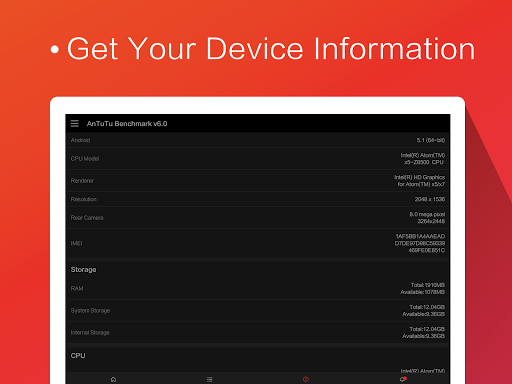Tap the Renderer info row
Viewport: 512px width, 384px height.
coord(258,181)
